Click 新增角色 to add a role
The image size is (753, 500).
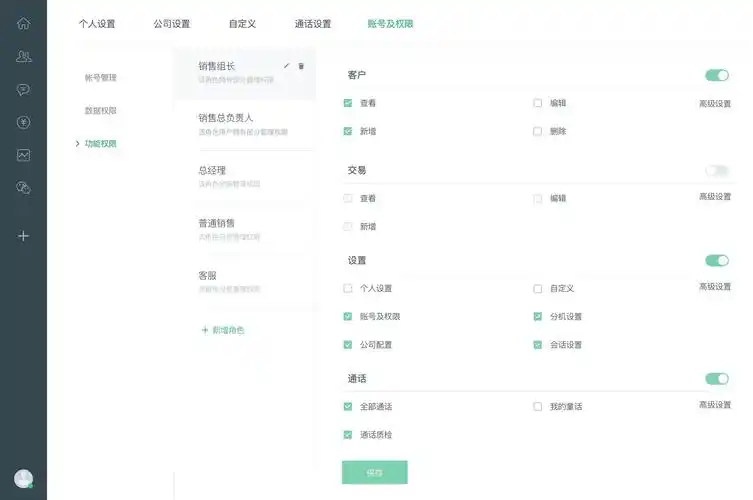(x=223, y=330)
